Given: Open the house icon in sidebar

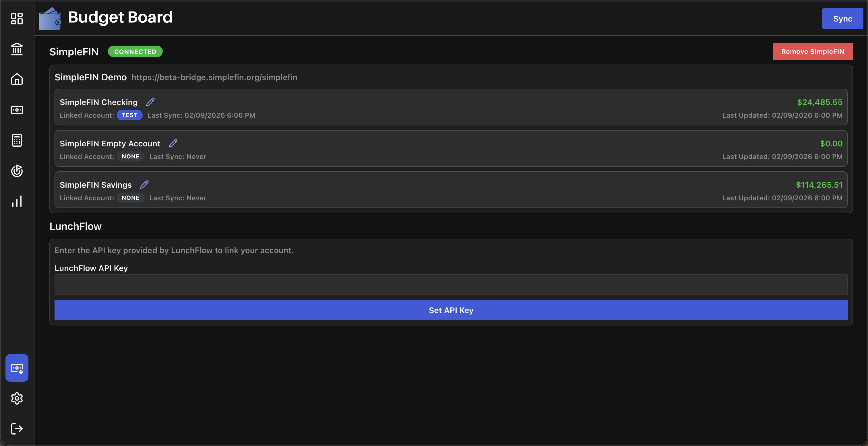Looking at the screenshot, I should (x=17, y=79).
